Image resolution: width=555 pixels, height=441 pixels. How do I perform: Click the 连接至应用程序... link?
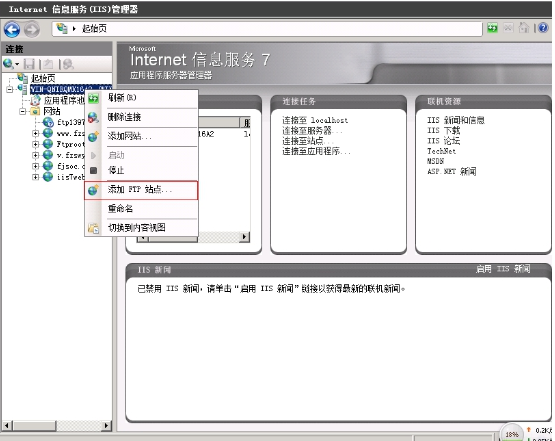(x=316, y=151)
